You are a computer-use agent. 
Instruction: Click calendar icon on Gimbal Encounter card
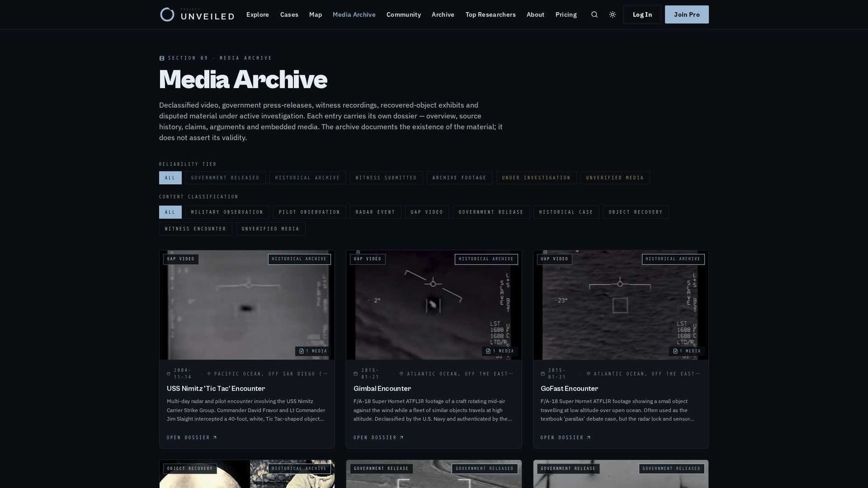coord(355,373)
